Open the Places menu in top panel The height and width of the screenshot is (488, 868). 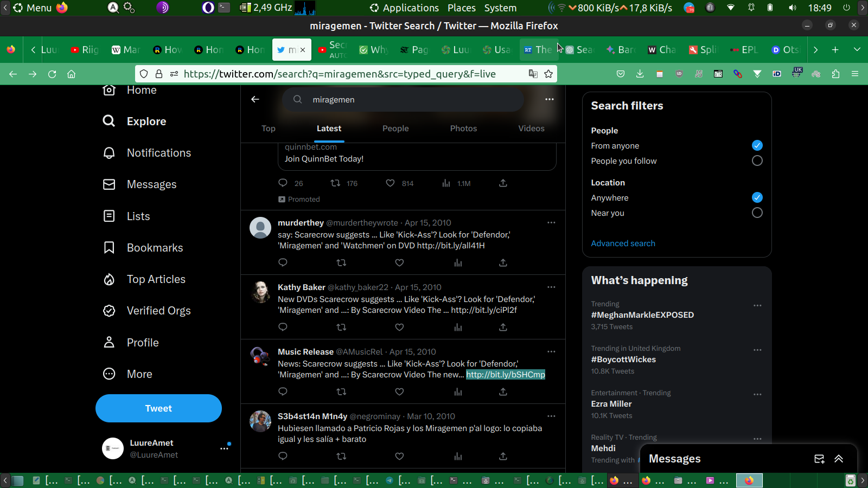(462, 8)
